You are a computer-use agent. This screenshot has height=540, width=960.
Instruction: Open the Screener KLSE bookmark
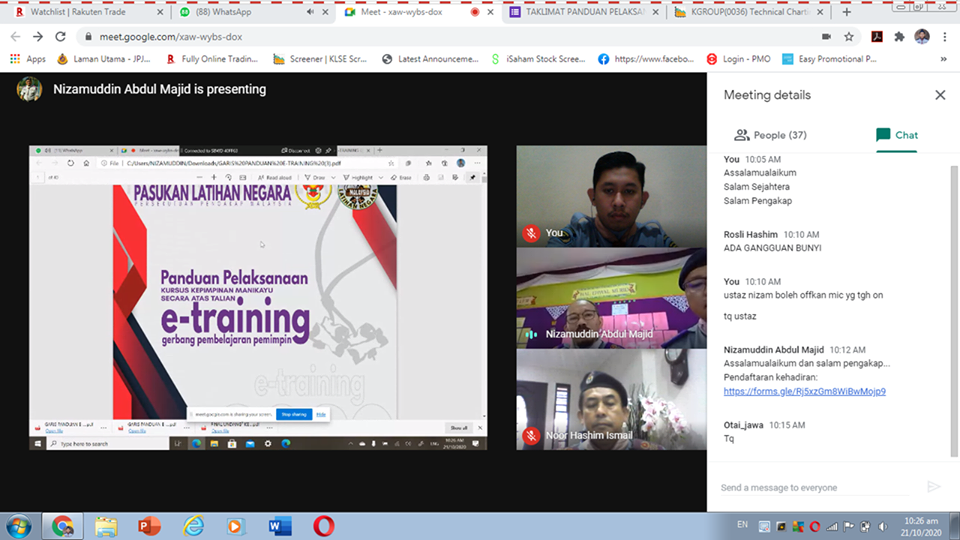pos(320,59)
